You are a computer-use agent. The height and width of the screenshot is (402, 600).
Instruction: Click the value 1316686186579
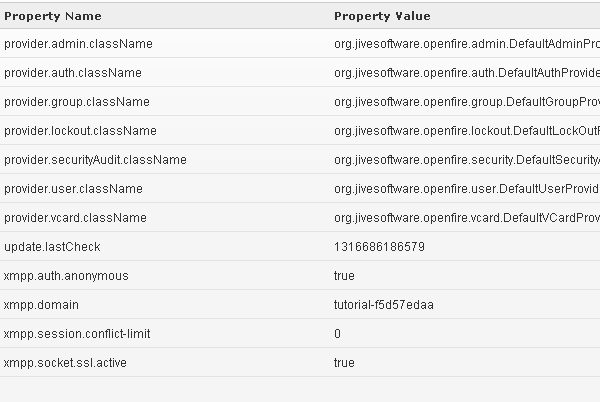point(379,247)
